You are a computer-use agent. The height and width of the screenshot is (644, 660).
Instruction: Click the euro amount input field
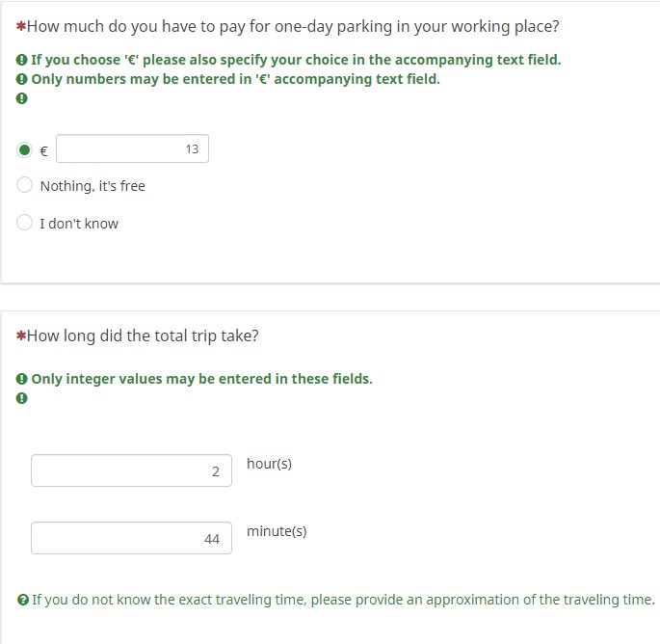133,148
